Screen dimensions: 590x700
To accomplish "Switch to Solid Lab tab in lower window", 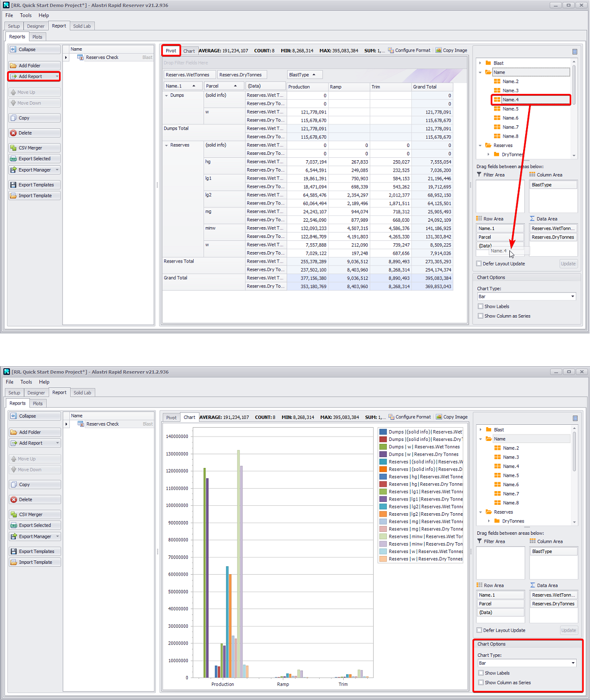I will click(82, 393).
